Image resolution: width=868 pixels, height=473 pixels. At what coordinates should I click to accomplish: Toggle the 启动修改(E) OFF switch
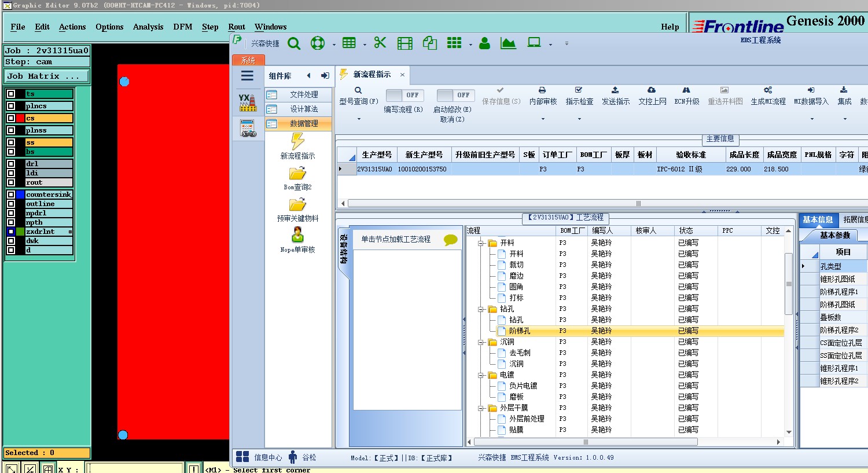455,95
